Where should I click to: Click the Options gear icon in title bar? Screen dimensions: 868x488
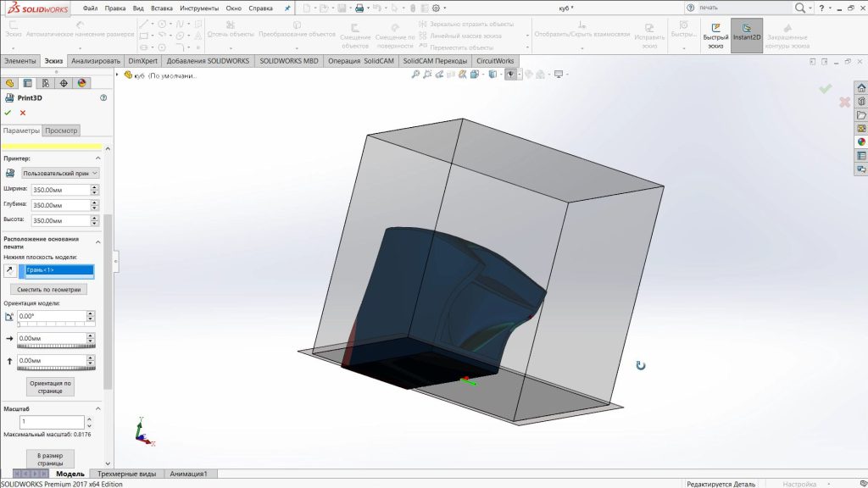pyautogui.click(x=436, y=8)
